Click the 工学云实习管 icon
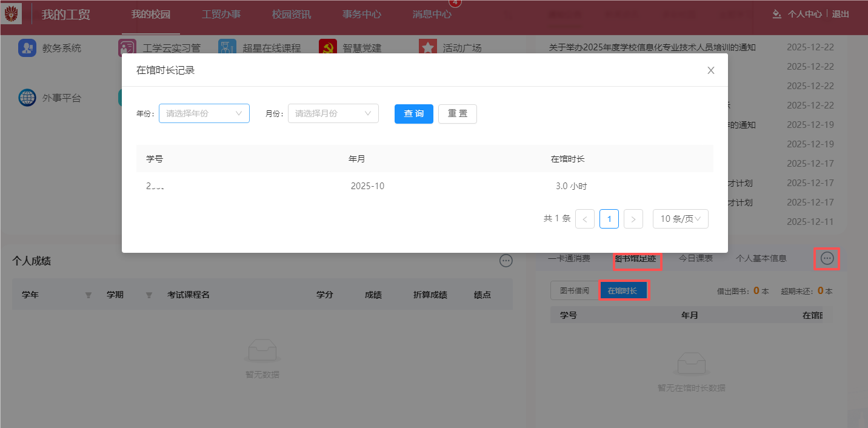The width and height of the screenshot is (868, 428). click(x=127, y=48)
